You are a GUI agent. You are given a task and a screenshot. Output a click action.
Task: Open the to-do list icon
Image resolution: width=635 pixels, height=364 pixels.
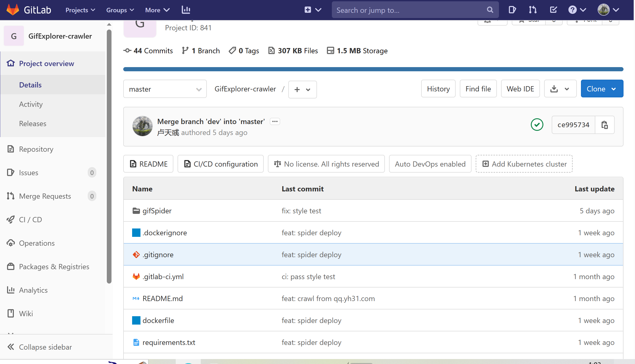pos(553,10)
